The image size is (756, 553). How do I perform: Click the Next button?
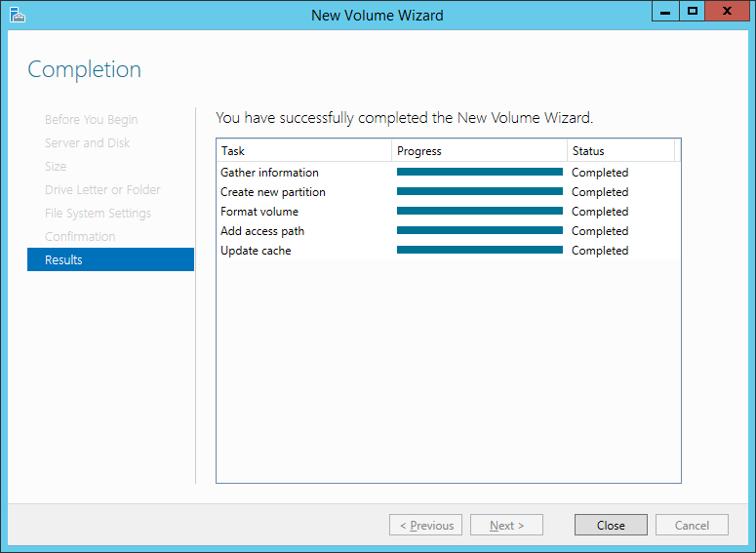[506, 525]
